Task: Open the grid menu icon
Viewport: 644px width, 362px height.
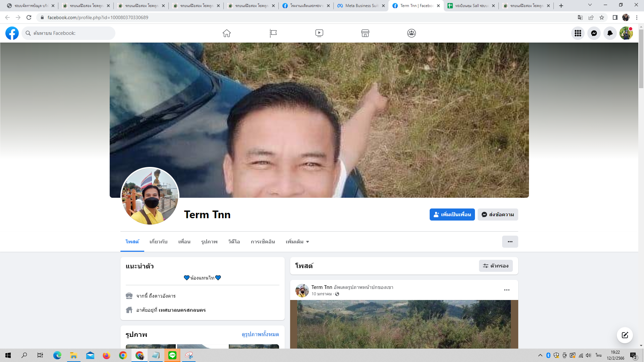Action: [578, 33]
